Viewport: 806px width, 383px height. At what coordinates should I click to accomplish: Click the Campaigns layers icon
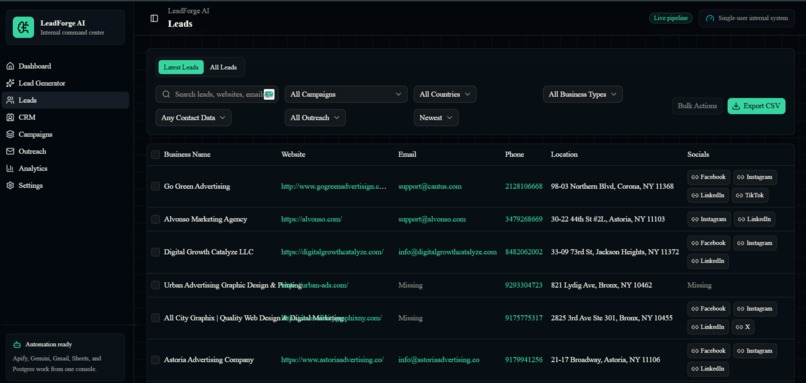pyautogui.click(x=10, y=134)
